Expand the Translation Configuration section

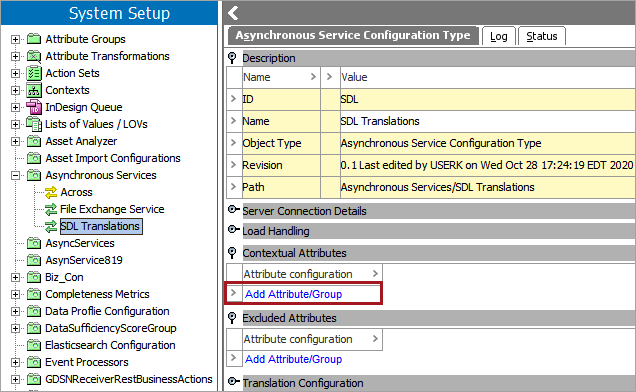tap(233, 382)
